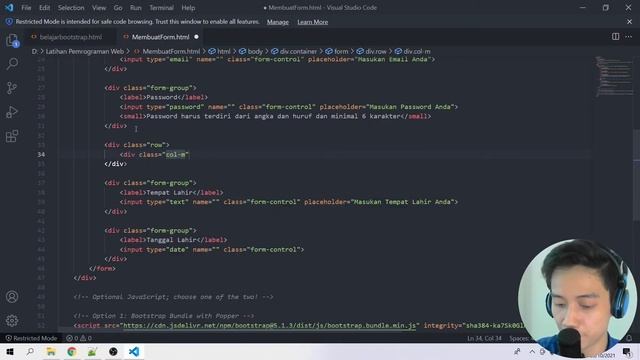Open Google Chrome from taskbar

[x=72, y=351]
